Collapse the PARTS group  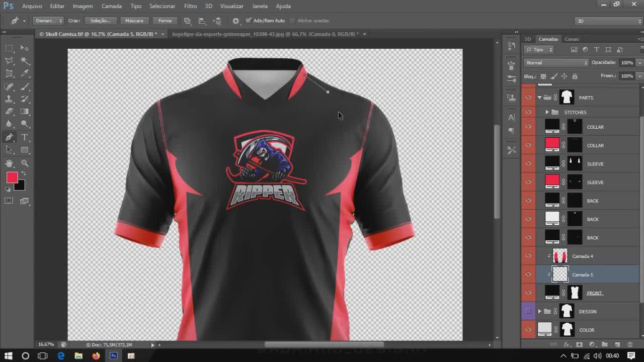tap(540, 98)
